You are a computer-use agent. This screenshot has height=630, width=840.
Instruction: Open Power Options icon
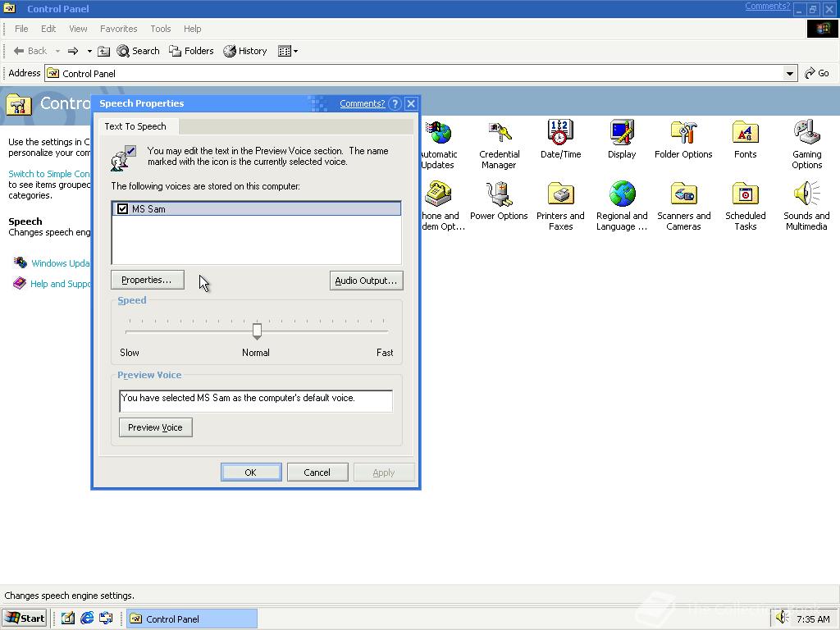pos(499,201)
